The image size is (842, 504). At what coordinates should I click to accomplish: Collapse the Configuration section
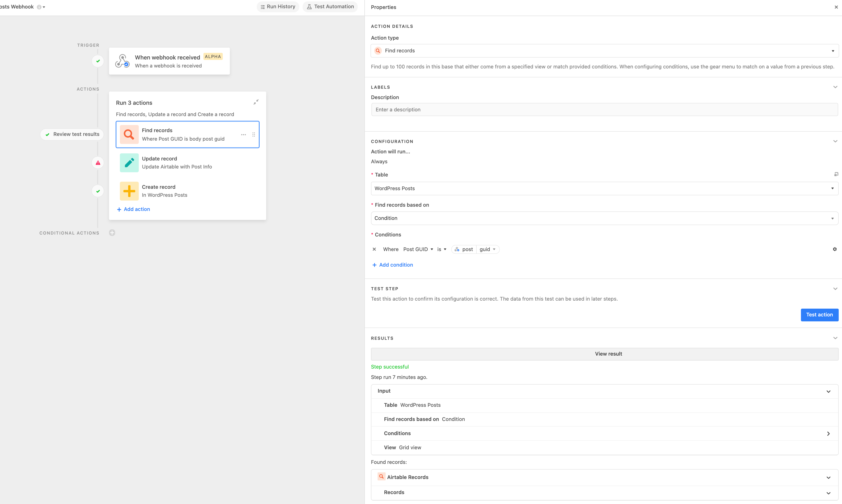(x=835, y=141)
